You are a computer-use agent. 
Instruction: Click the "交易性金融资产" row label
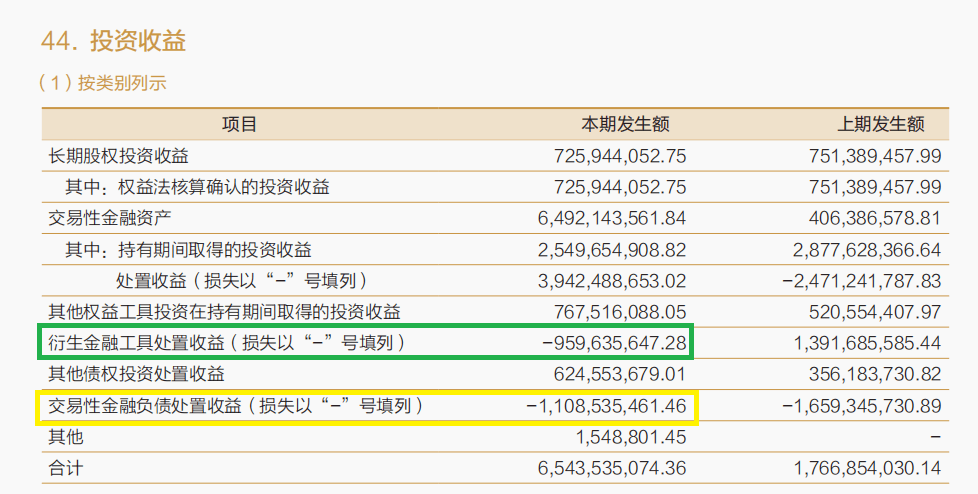click(110, 218)
